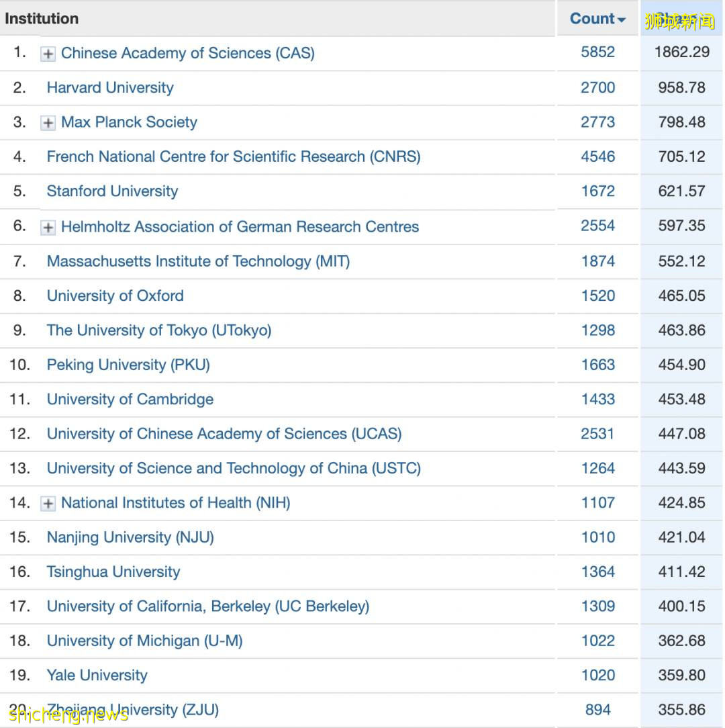Viewport: 725px width, 728px height.
Task: Open the French National Centre (CNRS) link
Action: 234,157
